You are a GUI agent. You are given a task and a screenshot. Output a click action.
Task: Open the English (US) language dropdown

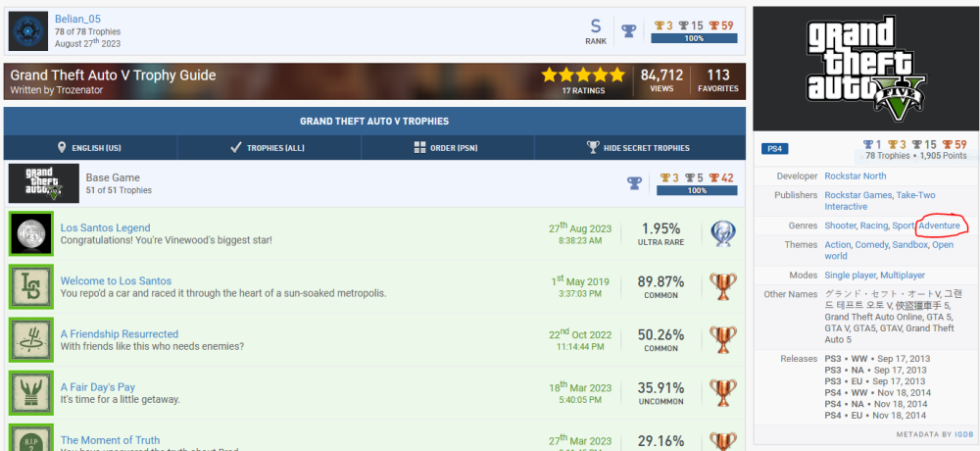90,148
